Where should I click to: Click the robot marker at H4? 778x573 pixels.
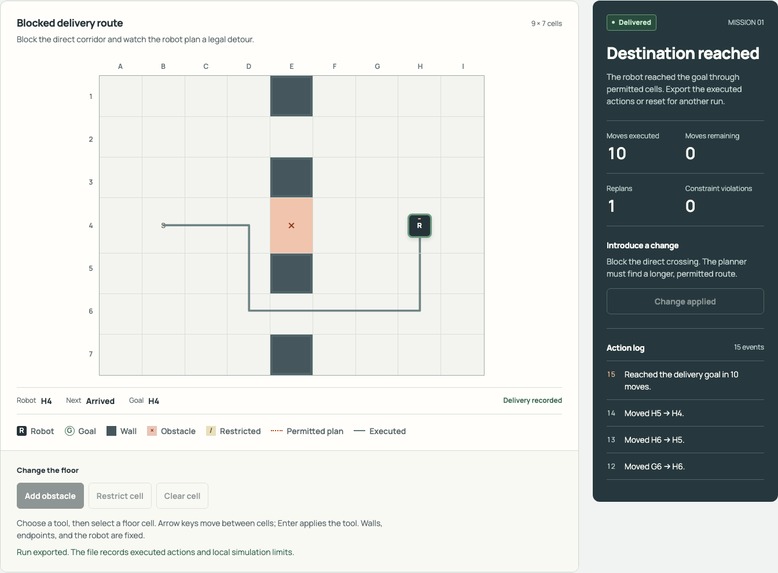[x=419, y=225]
